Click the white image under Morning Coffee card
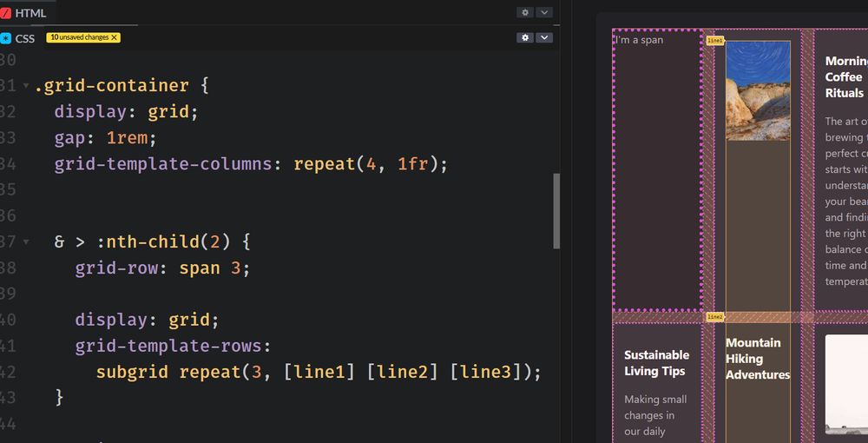Screen dimensions: 868x443 (x=846, y=385)
